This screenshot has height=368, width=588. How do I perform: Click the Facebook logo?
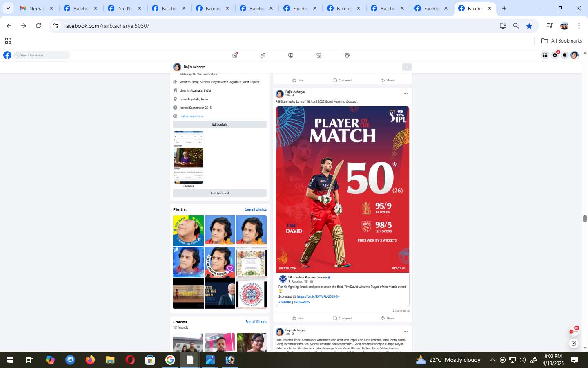pyautogui.click(x=7, y=55)
